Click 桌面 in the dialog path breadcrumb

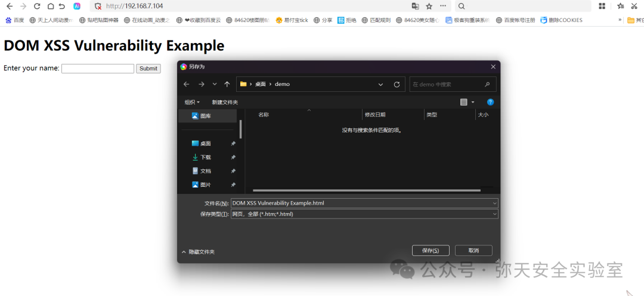261,84
